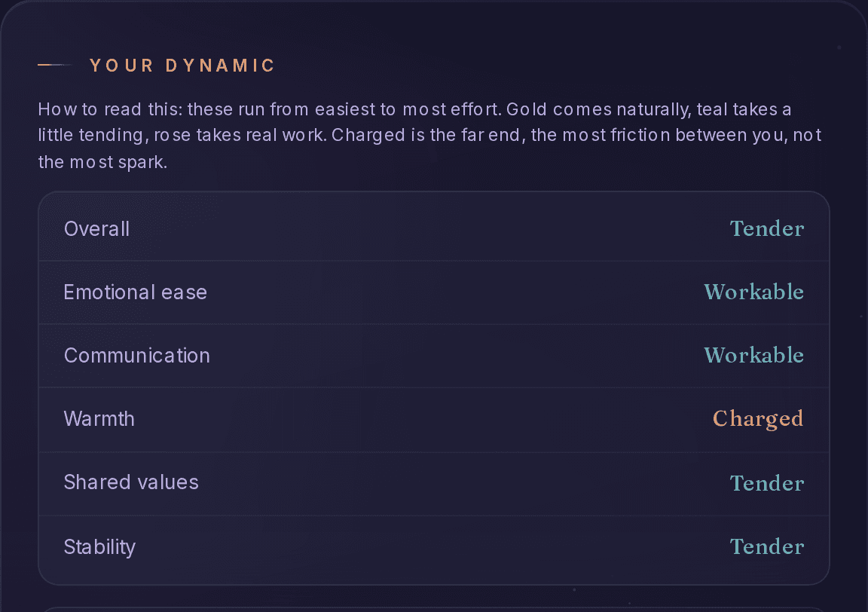Screen dimensions: 868x612
Task: Select the Stability row label
Action: pos(100,546)
